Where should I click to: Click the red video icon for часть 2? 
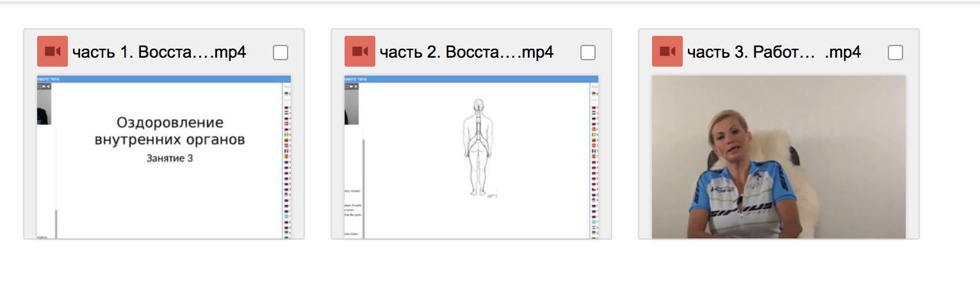pyautogui.click(x=360, y=51)
